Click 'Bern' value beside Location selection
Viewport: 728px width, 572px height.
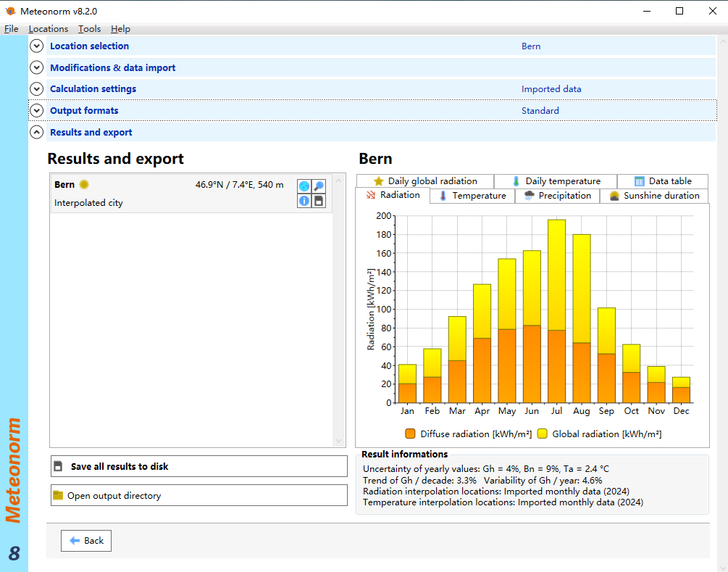click(531, 46)
